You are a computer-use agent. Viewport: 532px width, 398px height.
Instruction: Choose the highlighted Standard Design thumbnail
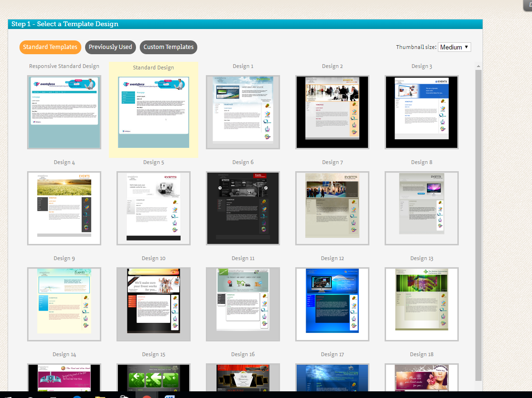pos(154,112)
